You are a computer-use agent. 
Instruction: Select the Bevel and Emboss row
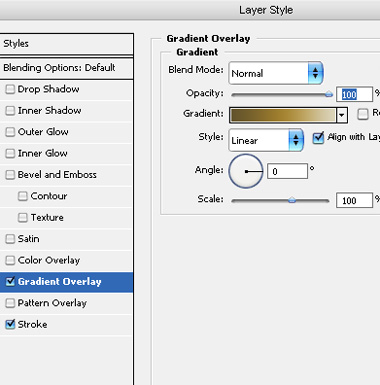[x=66, y=175]
